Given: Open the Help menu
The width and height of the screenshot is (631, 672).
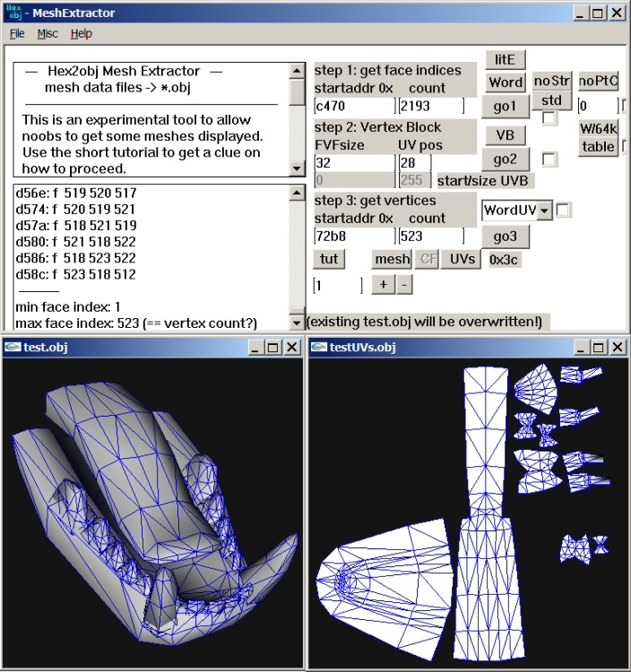Looking at the screenshot, I should pyautogui.click(x=81, y=34).
